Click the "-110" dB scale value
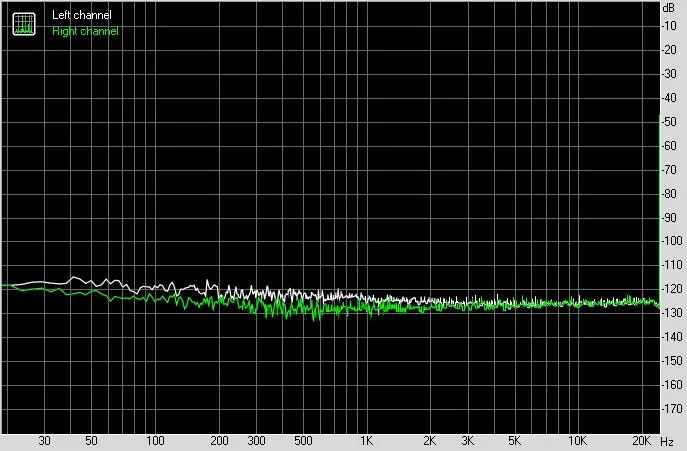Screen dimensions: 687x451 (x=672, y=265)
